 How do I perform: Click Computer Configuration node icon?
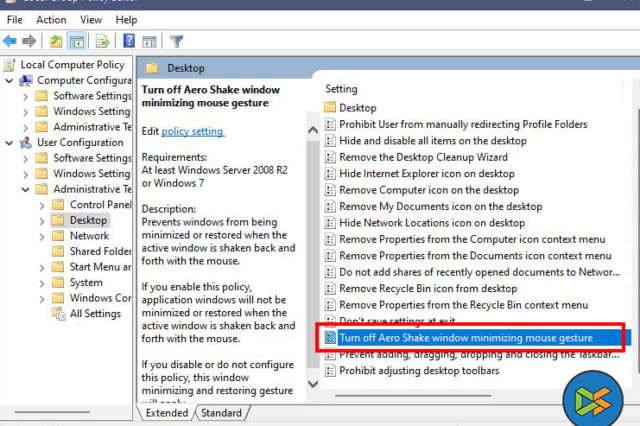[x=26, y=80]
